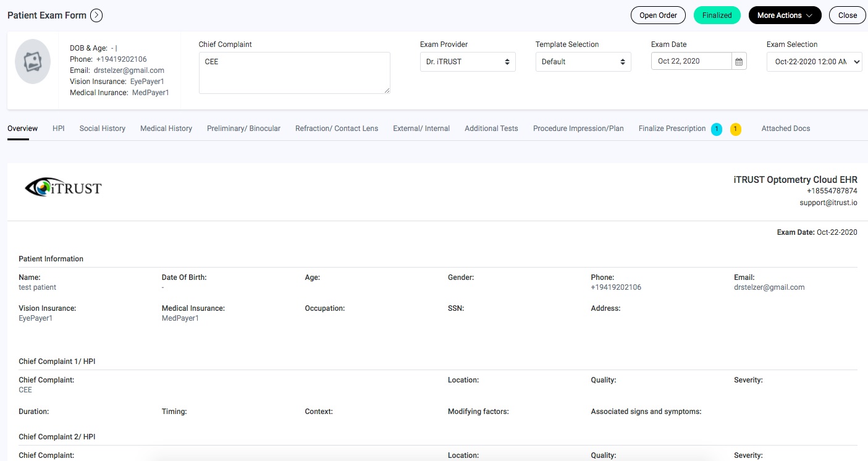Click the Open Order button

658,15
